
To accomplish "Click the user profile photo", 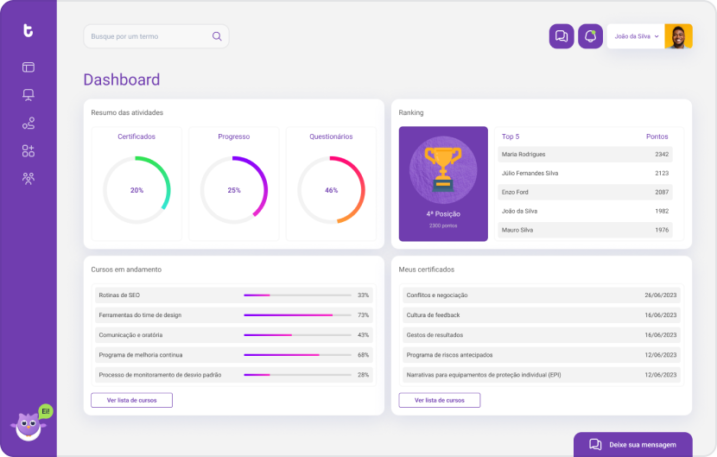I will 678,36.
